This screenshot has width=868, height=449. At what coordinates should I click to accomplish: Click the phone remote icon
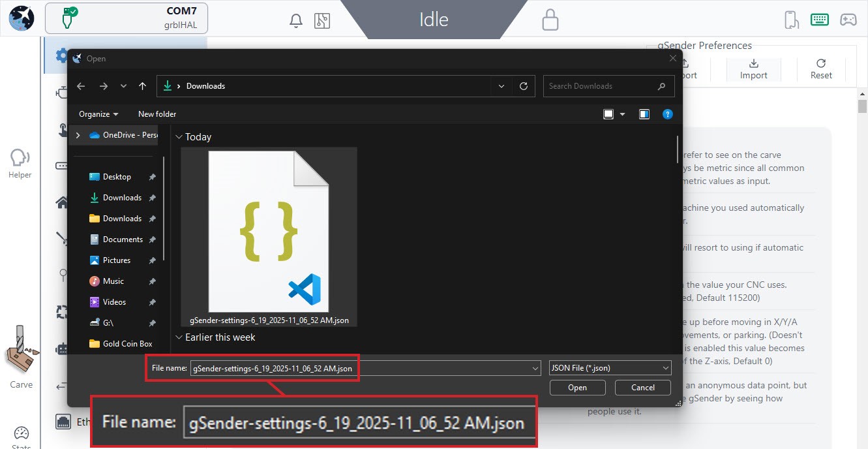point(792,20)
